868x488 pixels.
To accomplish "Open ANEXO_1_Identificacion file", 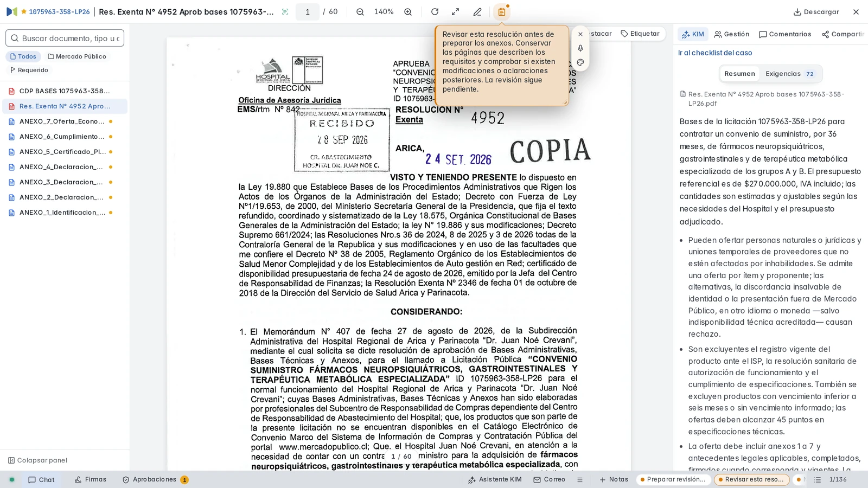I will pos(65,213).
